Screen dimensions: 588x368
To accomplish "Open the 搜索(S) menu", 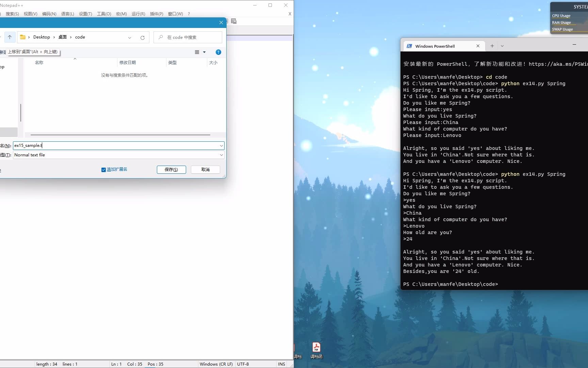I will point(12,14).
